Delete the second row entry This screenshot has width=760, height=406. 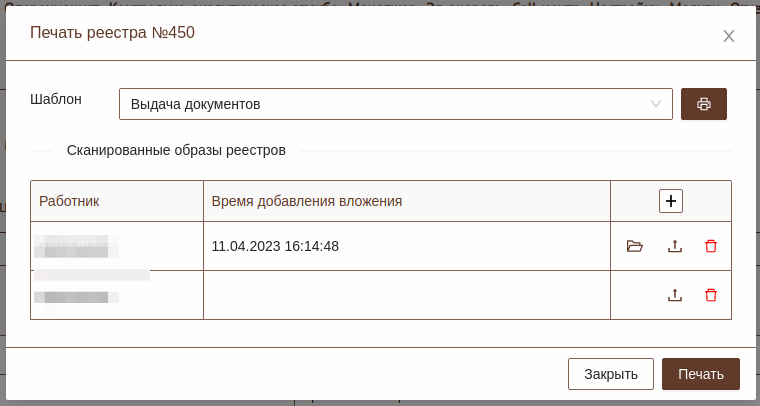(711, 295)
